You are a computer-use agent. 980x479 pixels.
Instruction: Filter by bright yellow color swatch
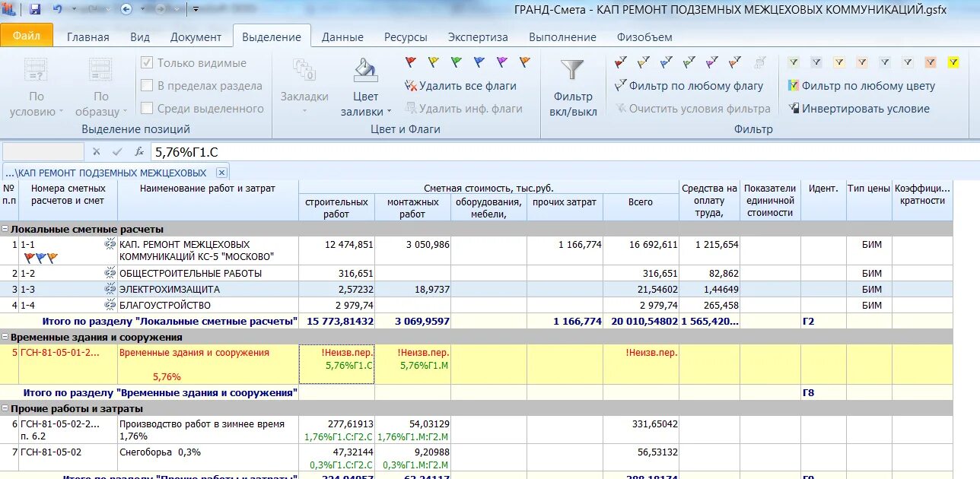coord(953,62)
